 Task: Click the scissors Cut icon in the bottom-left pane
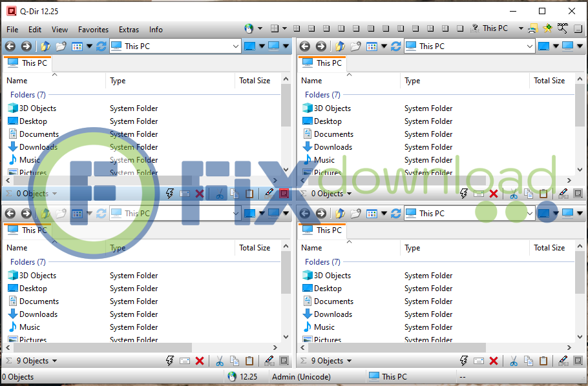point(220,361)
